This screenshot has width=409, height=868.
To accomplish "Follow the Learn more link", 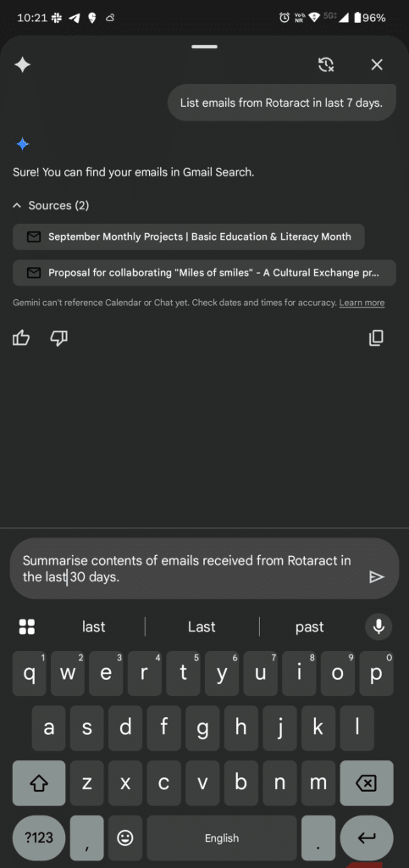I will [x=362, y=303].
